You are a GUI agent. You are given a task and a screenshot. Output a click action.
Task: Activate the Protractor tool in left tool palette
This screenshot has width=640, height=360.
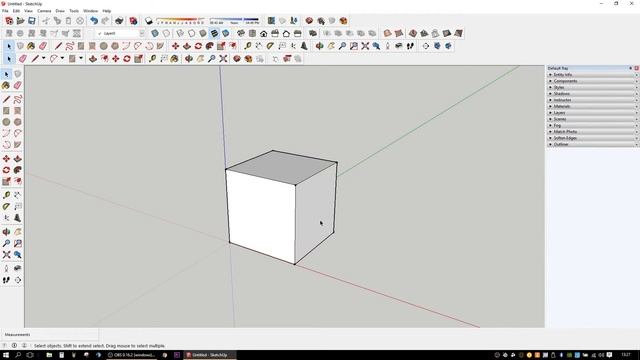(6, 207)
